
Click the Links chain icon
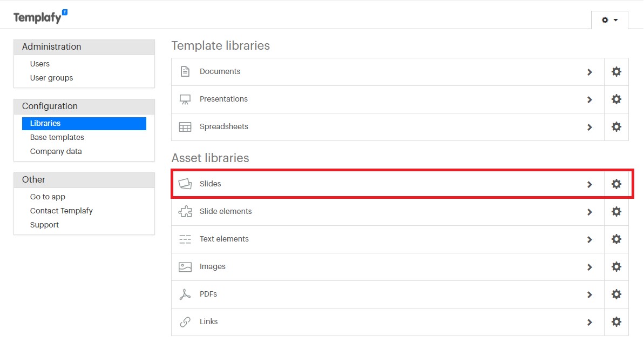(185, 321)
